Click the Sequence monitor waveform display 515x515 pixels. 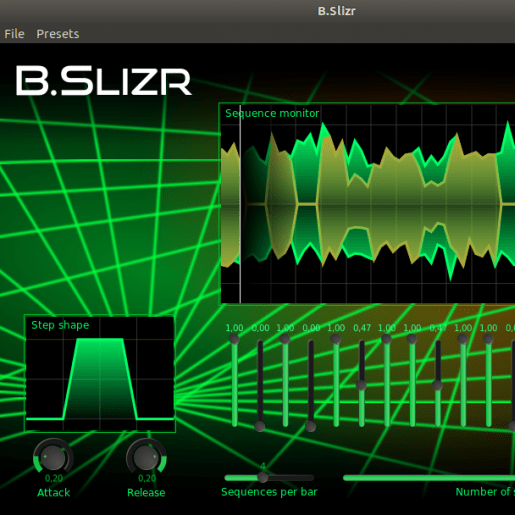[367, 204]
